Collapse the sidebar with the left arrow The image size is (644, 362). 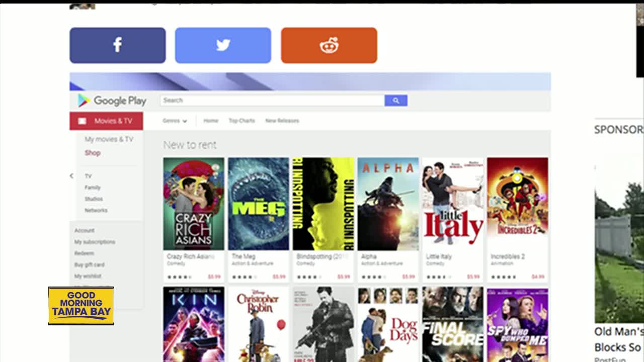pyautogui.click(x=71, y=176)
